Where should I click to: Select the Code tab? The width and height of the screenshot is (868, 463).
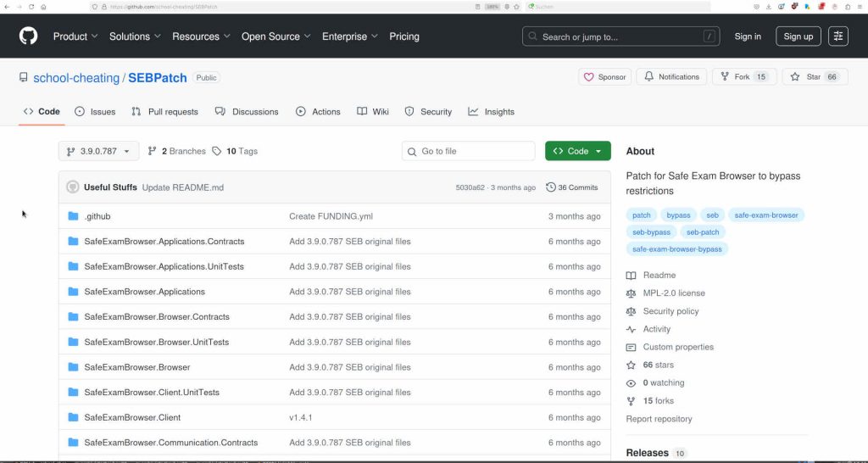coord(42,111)
